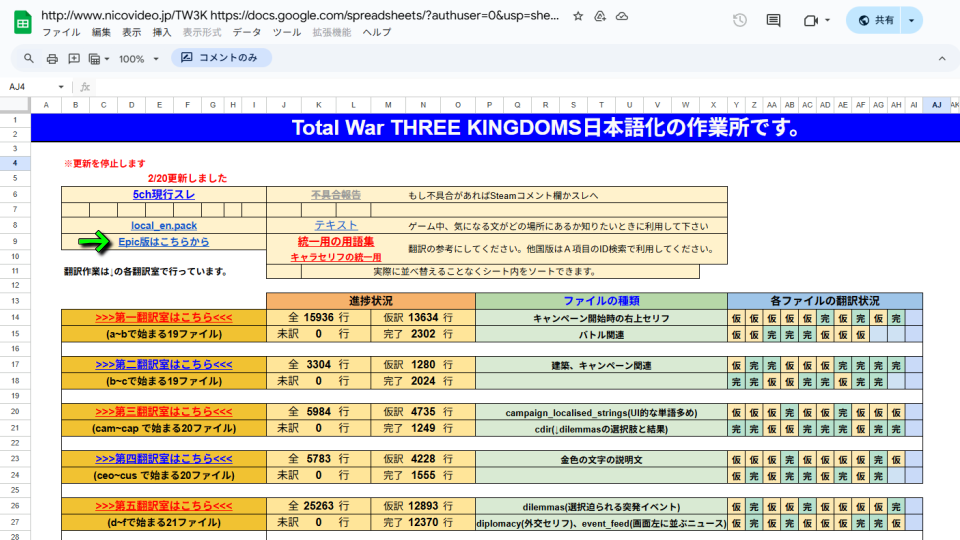The image size is (960, 540).
Task: Open the filter views icon
Action: pyautogui.click(x=94, y=59)
